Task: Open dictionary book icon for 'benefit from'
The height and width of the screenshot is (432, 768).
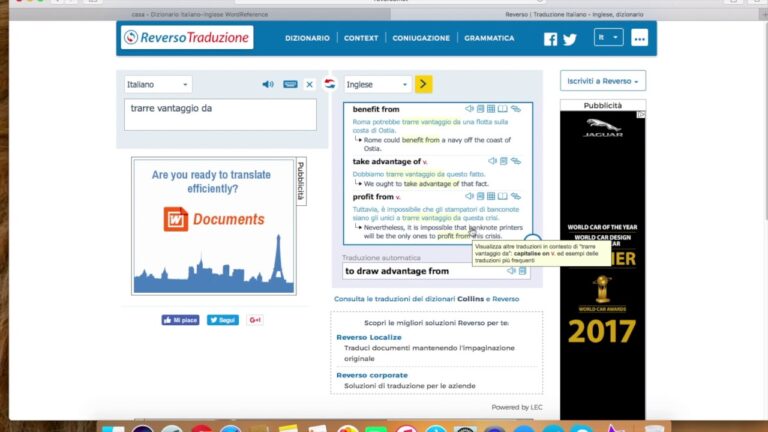Action: 503,109
